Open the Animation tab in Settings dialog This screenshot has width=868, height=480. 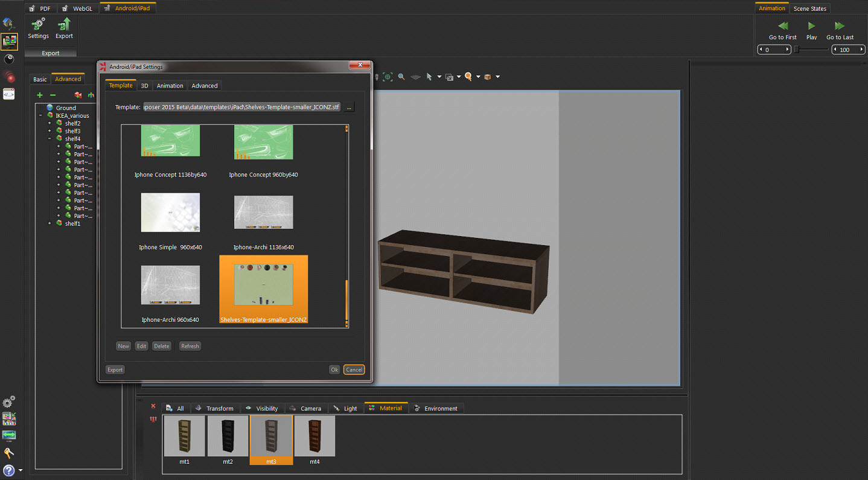[x=170, y=86]
